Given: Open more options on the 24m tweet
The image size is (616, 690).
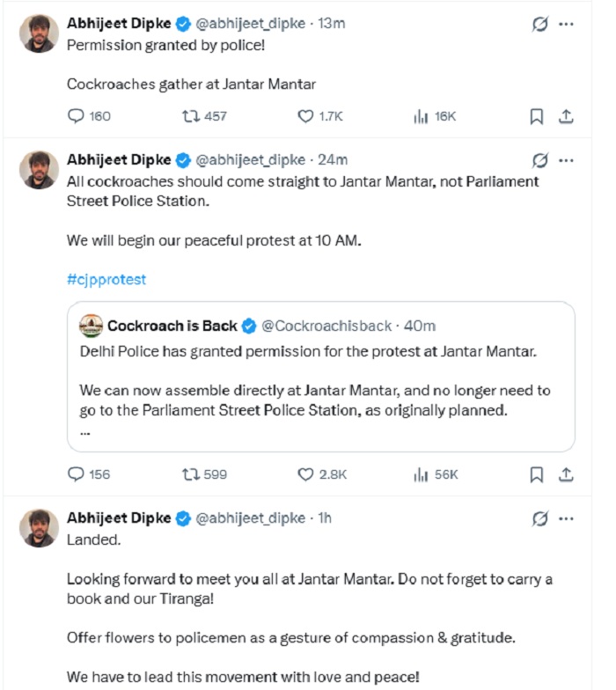Looking at the screenshot, I should pyautogui.click(x=566, y=160).
